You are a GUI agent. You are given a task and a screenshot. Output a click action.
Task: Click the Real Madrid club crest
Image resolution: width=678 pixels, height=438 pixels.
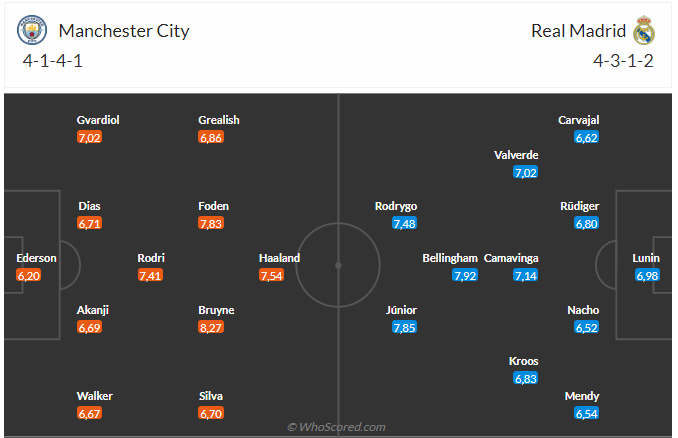tap(643, 32)
